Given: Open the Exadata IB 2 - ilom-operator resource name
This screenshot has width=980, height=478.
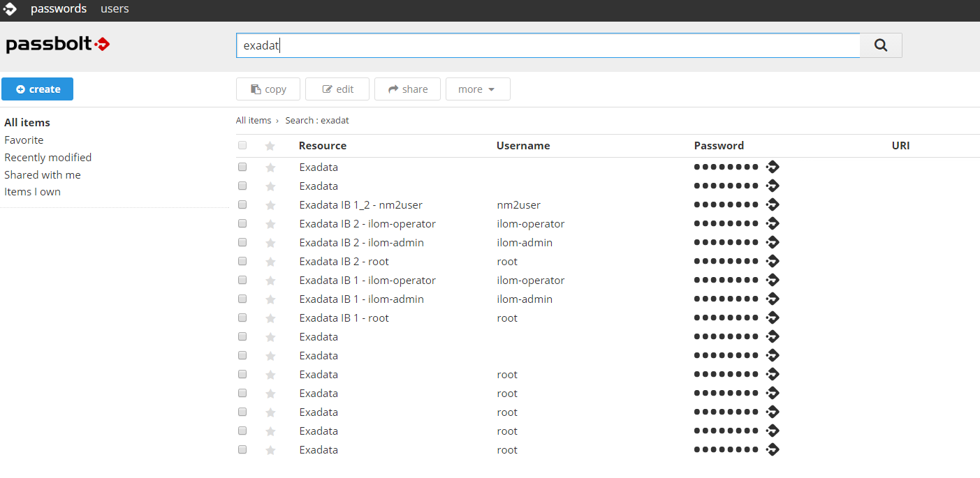Looking at the screenshot, I should pyautogui.click(x=367, y=224).
